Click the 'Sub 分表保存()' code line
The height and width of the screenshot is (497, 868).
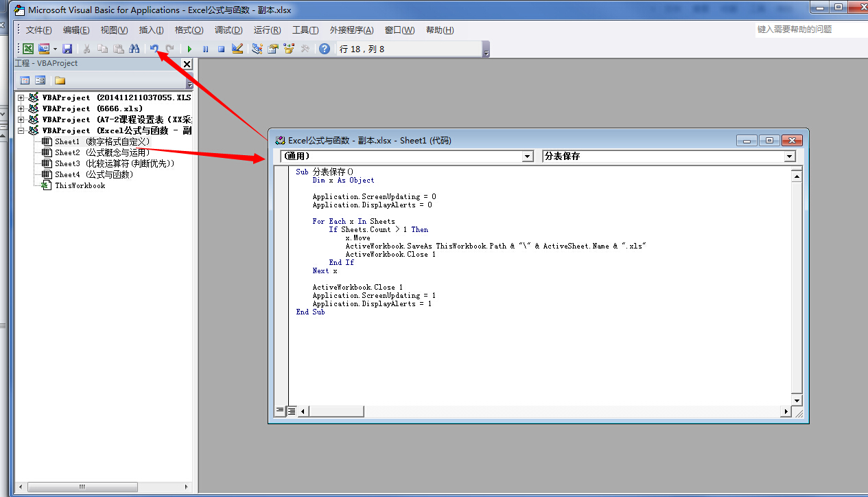coord(325,172)
